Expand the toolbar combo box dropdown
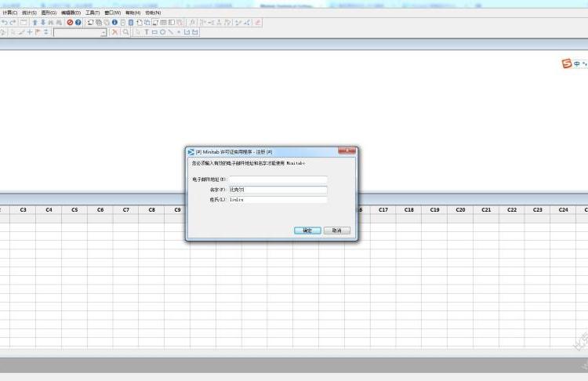Image resolution: width=588 pixels, height=381 pixels. click(x=103, y=33)
